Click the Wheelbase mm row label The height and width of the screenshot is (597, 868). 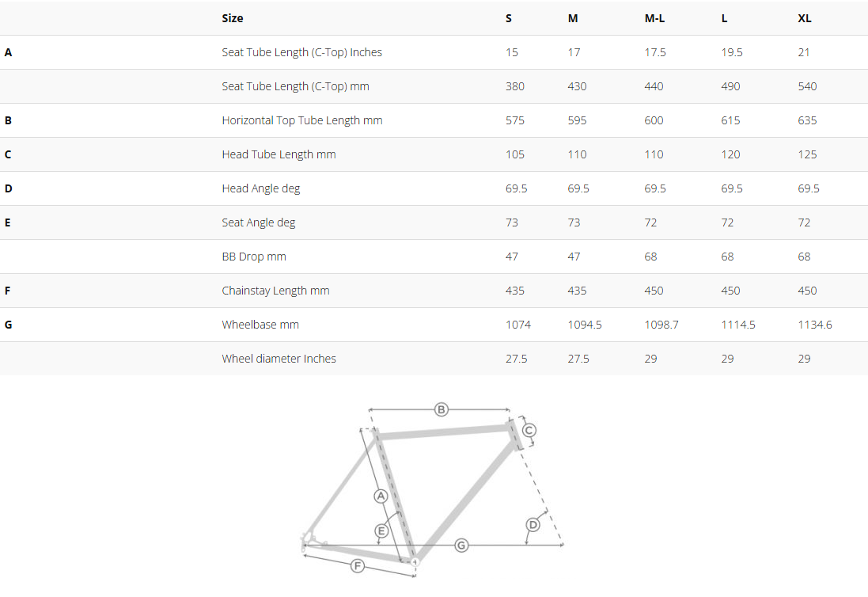click(260, 325)
